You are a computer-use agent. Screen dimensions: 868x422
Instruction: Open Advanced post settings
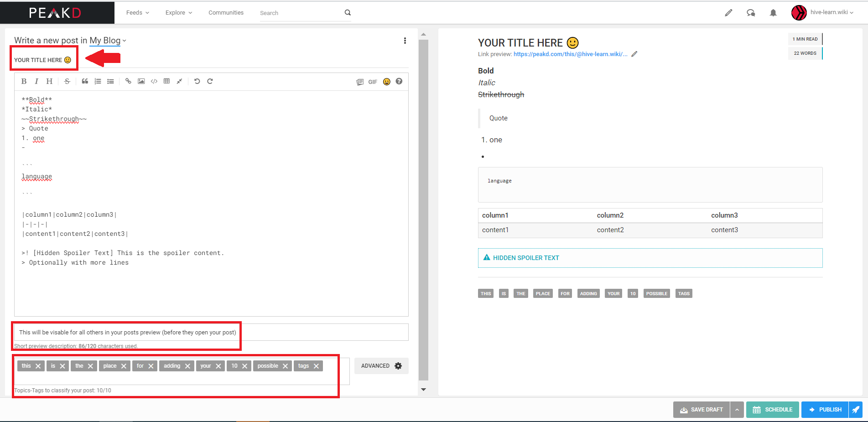pyautogui.click(x=381, y=366)
